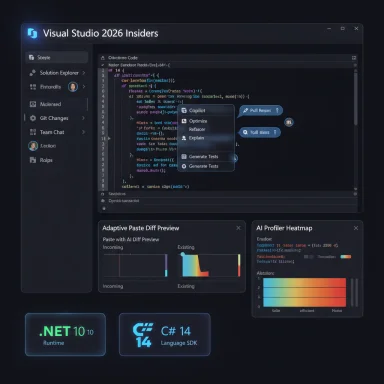Viewport: 384px width, 384px height.
Task: Click the Copilot icon in the context menu
Action: point(184,110)
